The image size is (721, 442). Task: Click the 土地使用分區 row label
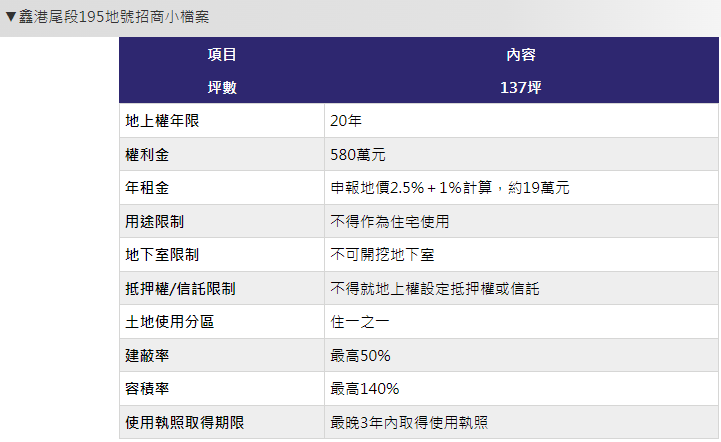pyautogui.click(x=170, y=321)
